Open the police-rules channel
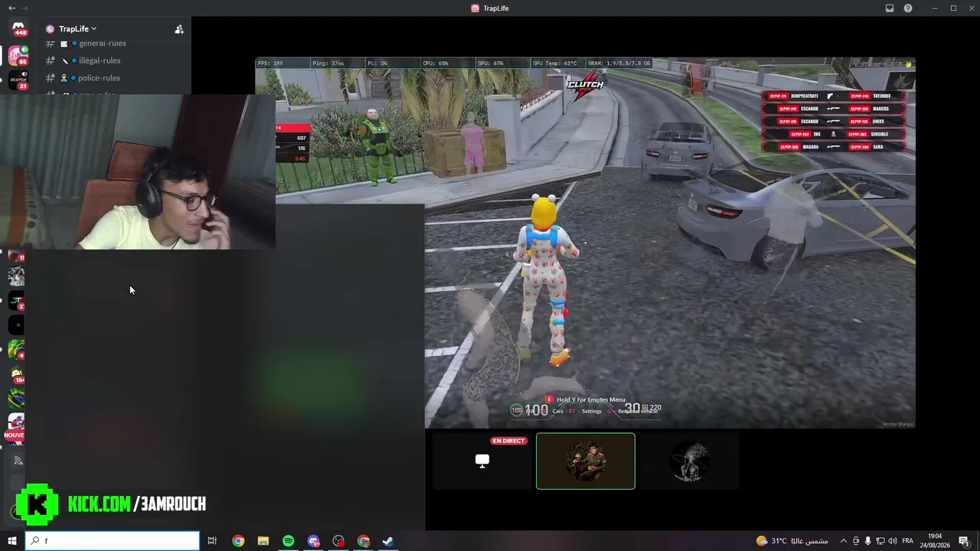 point(99,78)
